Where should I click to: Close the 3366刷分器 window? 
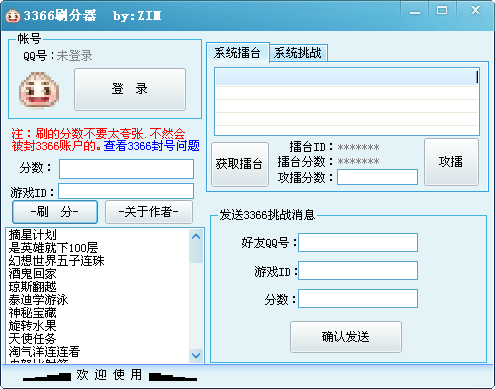pos(476,11)
